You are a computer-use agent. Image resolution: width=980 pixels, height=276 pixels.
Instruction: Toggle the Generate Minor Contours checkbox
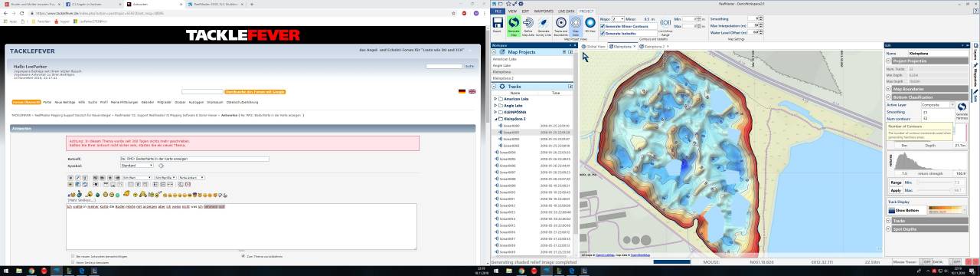(603, 26)
